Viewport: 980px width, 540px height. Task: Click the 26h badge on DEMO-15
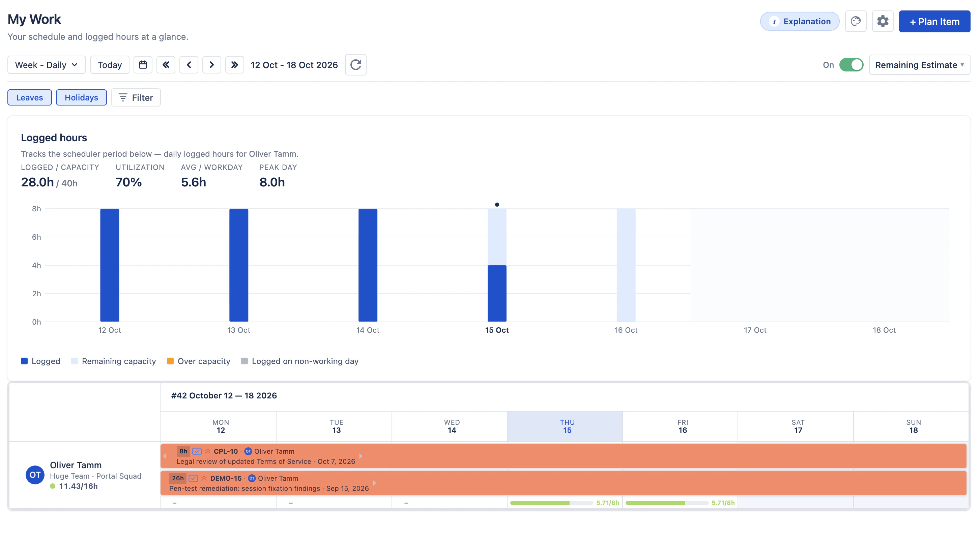[178, 478]
